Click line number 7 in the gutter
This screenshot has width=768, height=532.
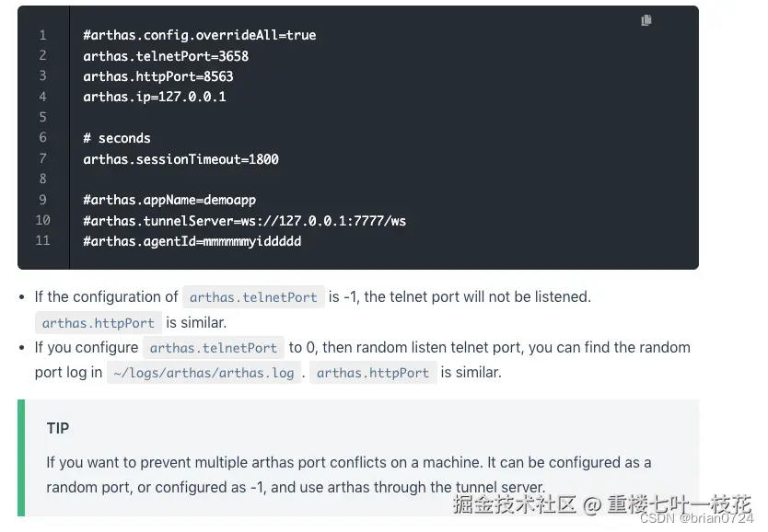click(42, 159)
